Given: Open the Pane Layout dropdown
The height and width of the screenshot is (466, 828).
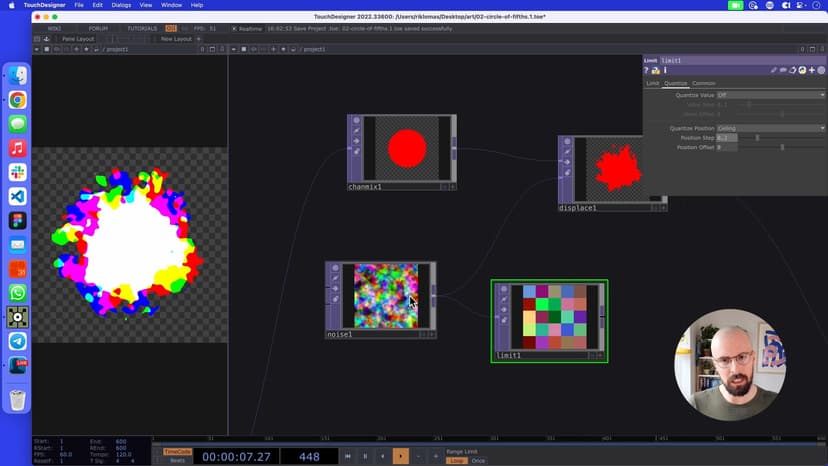Looking at the screenshot, I should coord(77,39).
